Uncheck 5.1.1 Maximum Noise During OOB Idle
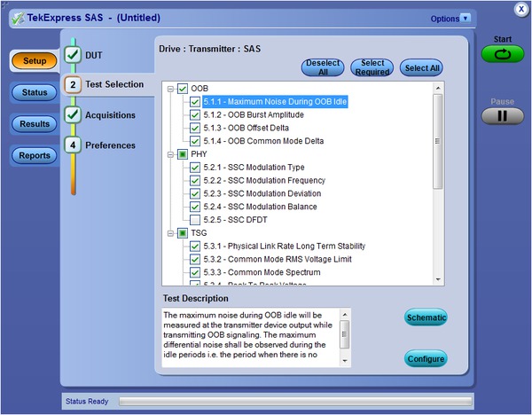This screenshot has width=532, height=415. coord(195,102)
